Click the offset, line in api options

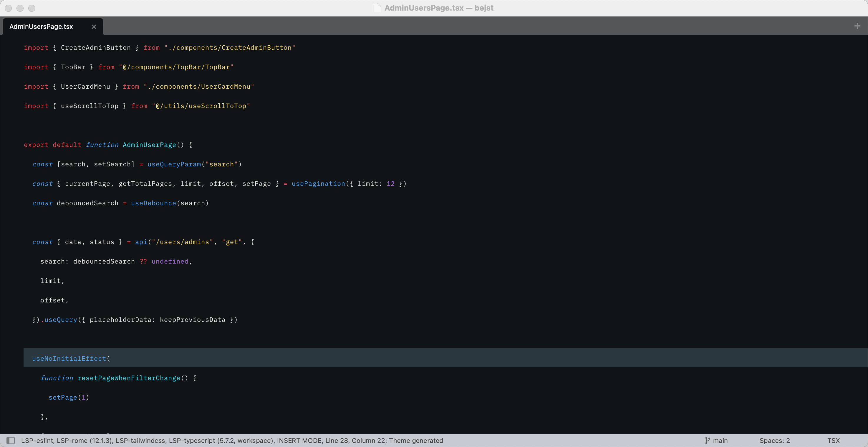point(54,300)
